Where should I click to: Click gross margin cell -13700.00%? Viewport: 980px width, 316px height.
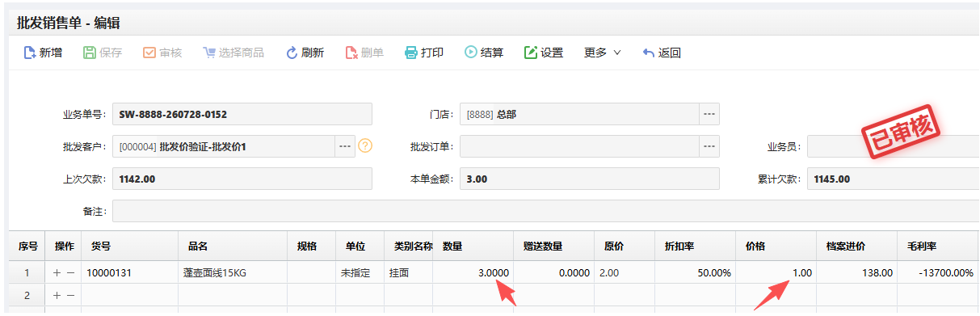tap(938, 273)
